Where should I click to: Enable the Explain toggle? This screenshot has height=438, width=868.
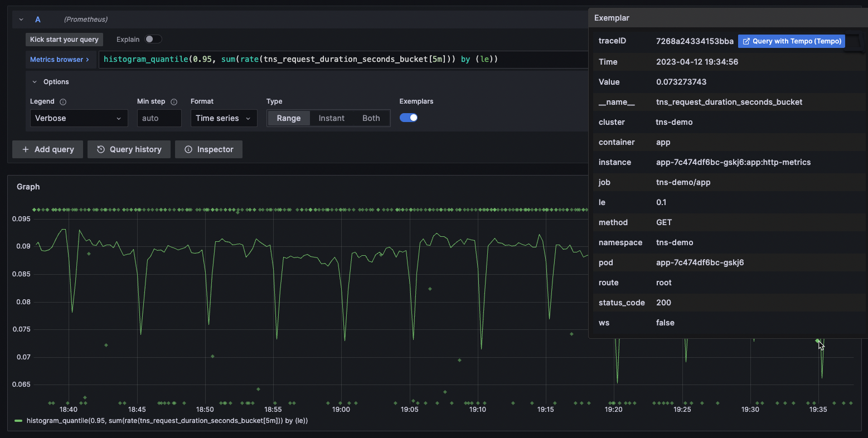pos(153,39)
